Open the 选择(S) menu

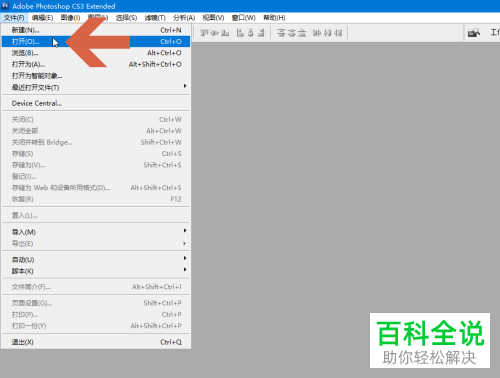(x=126, y=18)
